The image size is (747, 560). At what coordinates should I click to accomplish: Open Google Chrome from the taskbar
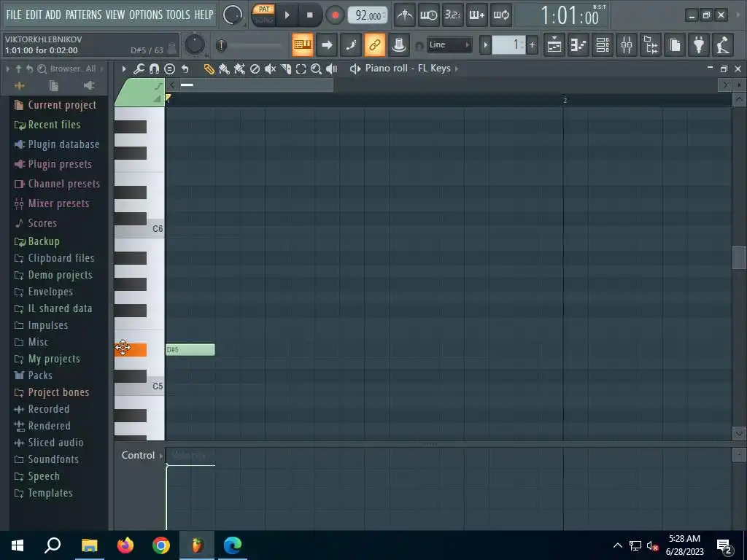click(x=161, y=545)
